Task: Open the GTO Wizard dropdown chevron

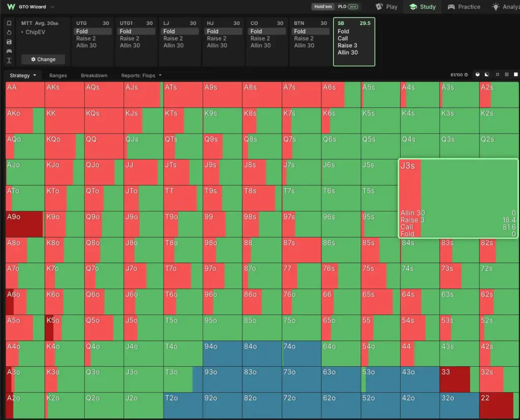Action: click(52, 7)
